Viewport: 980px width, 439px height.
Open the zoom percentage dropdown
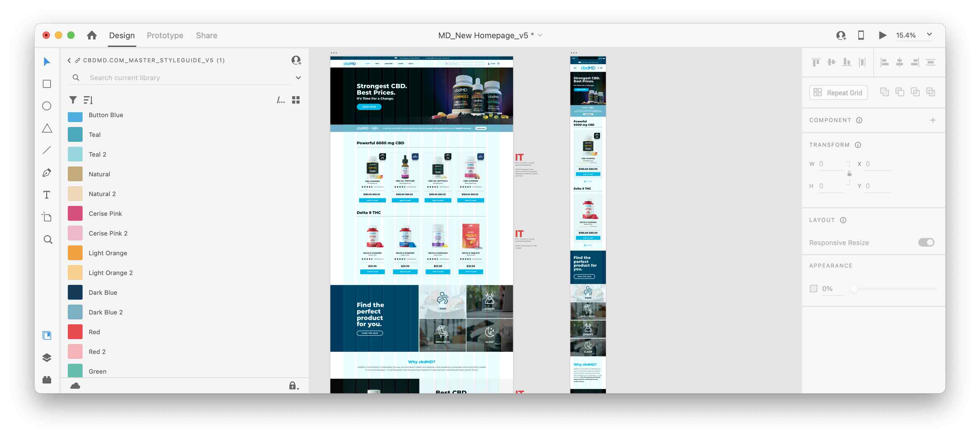click(x=929, y=35)
